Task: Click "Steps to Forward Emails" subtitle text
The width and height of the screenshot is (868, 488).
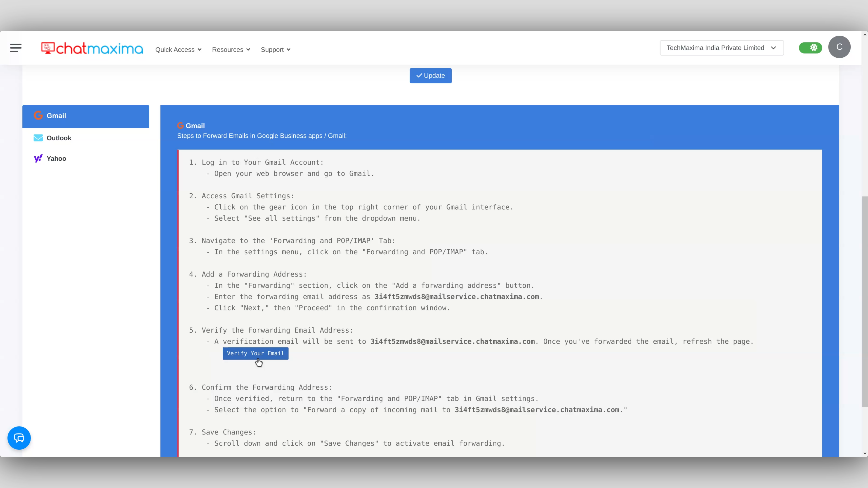Action: coord(262,136)
